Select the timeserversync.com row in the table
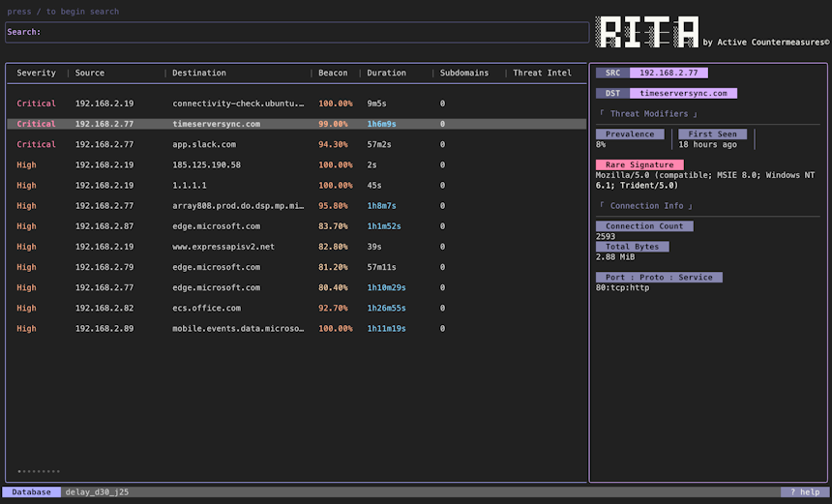 coord(297,124)
